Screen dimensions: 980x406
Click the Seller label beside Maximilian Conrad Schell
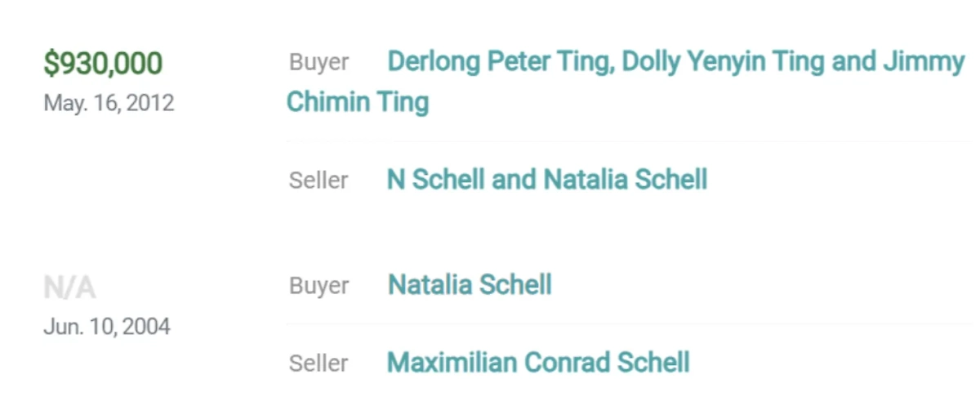point(318,363)
